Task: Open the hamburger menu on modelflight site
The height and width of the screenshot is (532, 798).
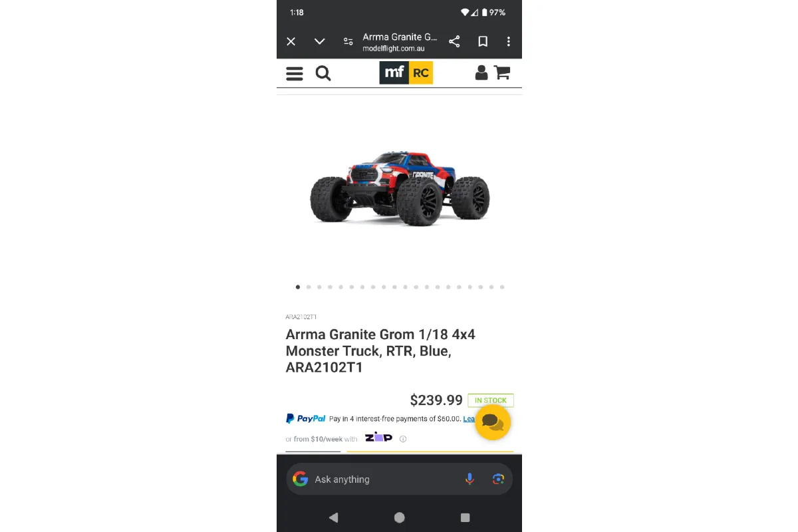Action: coord(295,73)
